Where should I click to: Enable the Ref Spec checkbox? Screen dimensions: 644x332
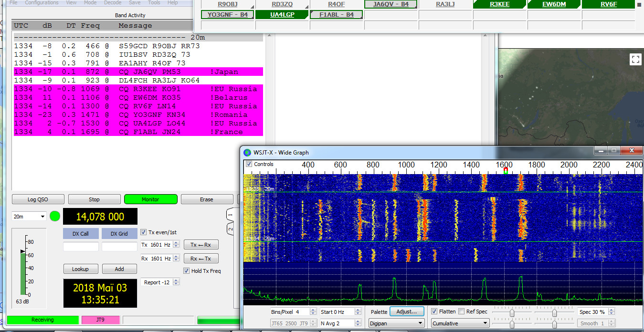point(462,311)
